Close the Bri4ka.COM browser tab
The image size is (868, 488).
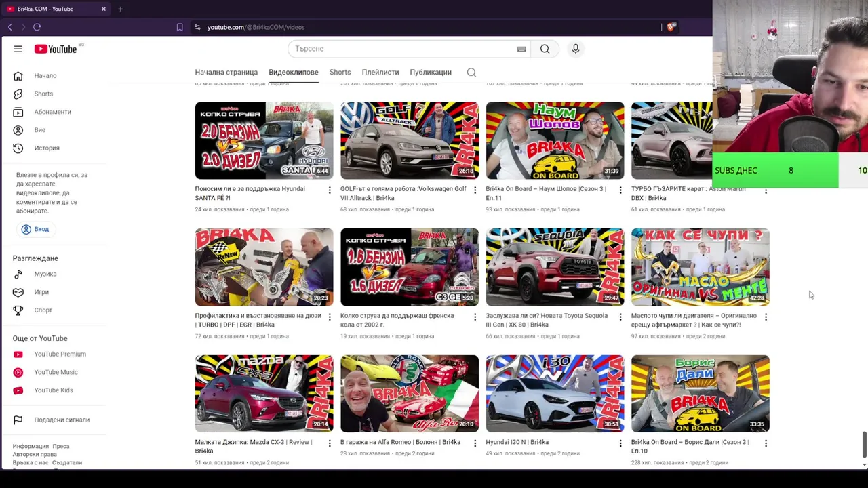pos(104,9)
